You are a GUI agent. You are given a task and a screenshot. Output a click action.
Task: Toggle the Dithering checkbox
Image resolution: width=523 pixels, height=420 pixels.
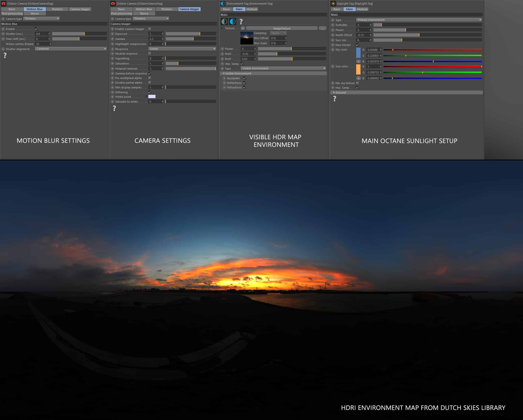pyautogui.click(x=150, y=92)
